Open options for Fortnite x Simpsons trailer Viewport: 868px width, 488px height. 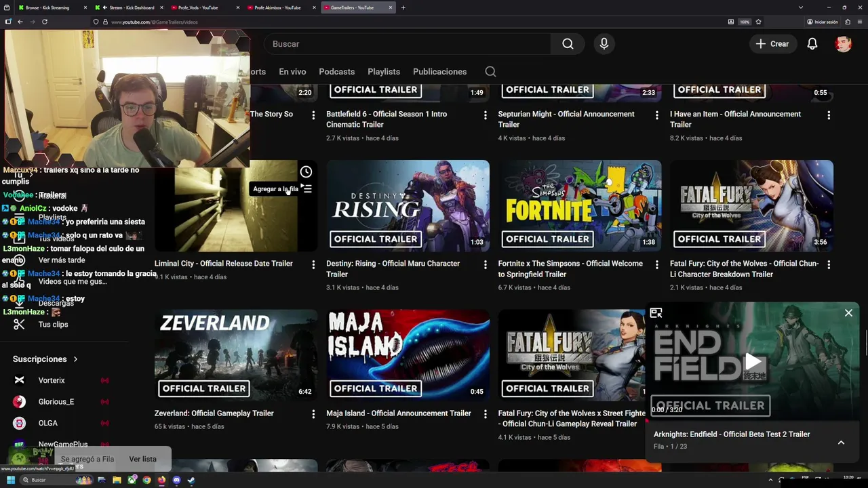click(x=656, y=264)
